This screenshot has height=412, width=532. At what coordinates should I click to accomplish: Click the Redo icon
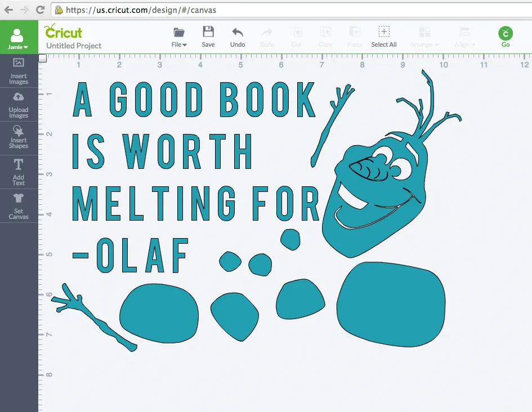coord(267,35)
